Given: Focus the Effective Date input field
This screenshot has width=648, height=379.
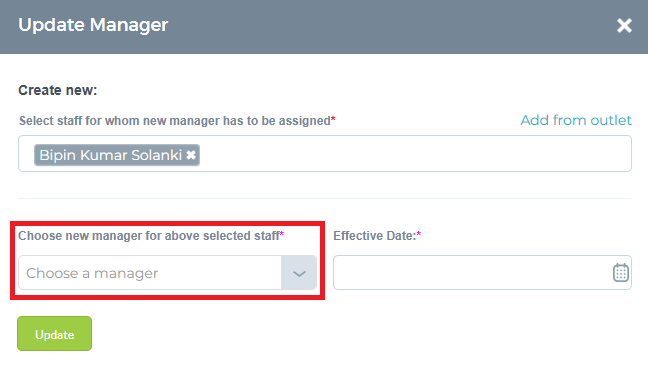Looking at the screenshot, I should 482,272.
